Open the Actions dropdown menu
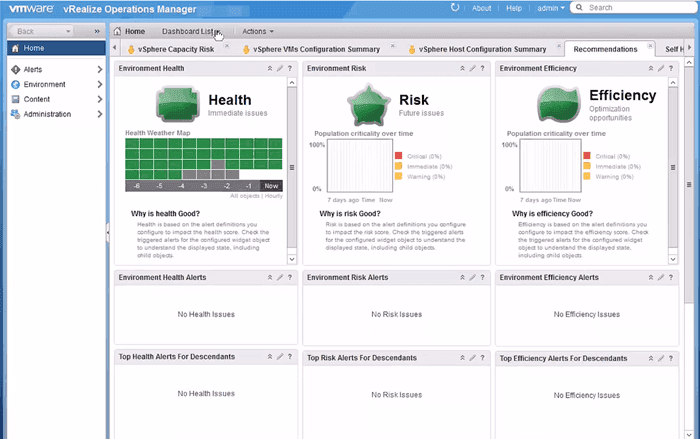The width and height of the screenshot is (700, 439). click(258, 31)
